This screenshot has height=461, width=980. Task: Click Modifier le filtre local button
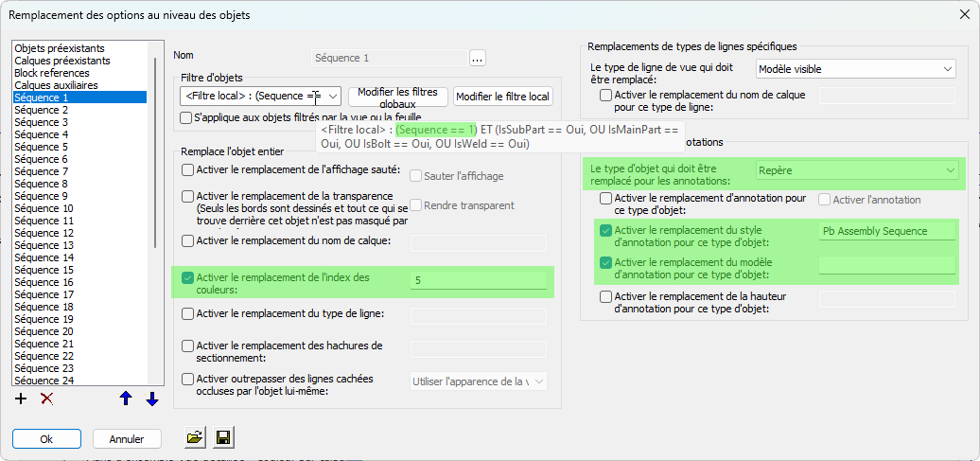(502, 97)
